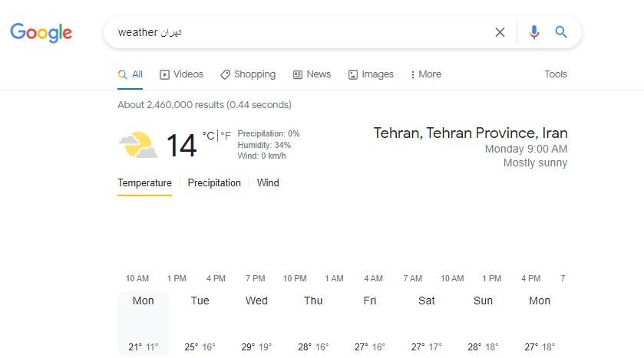Select the Temperature chart tab
Viewport: 644px width, 358px height.
(x=144, y=183)
